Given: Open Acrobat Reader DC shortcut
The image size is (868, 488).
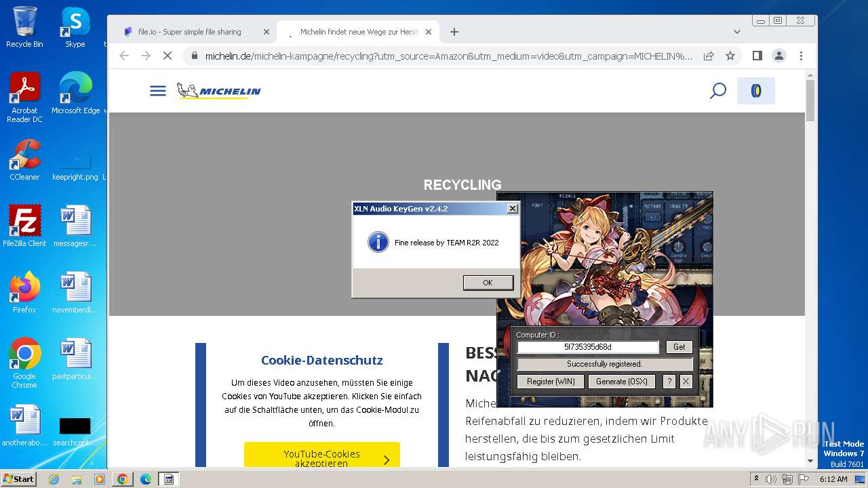Looking at the screenshot, I should pos(24,98).
